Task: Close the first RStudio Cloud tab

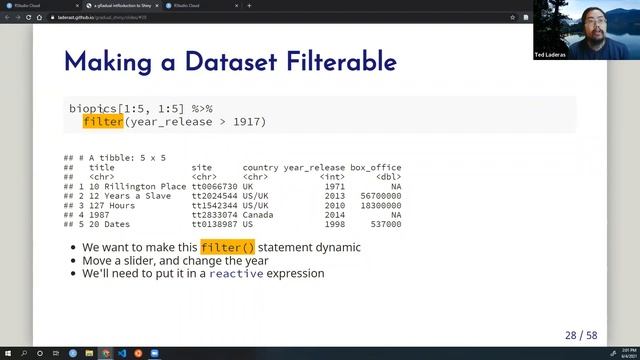Action: point(78,6)
